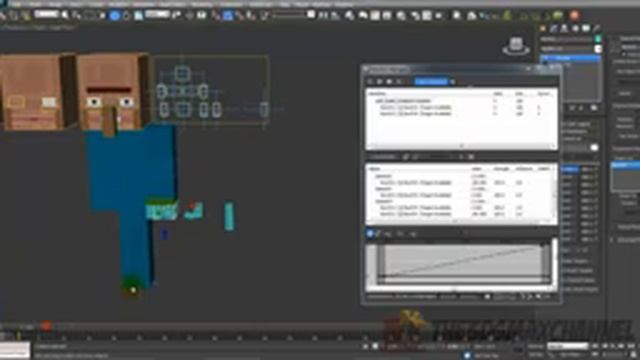Open the Graph Editors menu
Image resolution: width=640 pixels, height=360 pixels.
[x=173, y=4]
